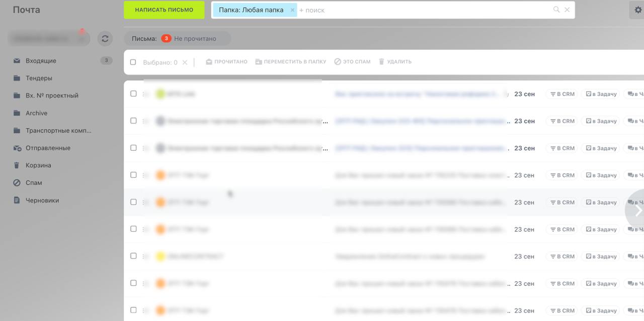Click the Отправленные sent-mail icon
Screen dimensions: 644x321
(17, 148)
